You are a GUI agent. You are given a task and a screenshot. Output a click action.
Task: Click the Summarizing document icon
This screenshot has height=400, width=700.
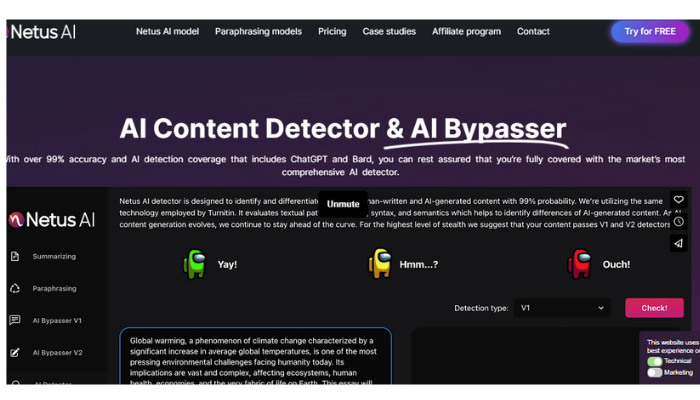pyautogui.click(x=15, y=256)
